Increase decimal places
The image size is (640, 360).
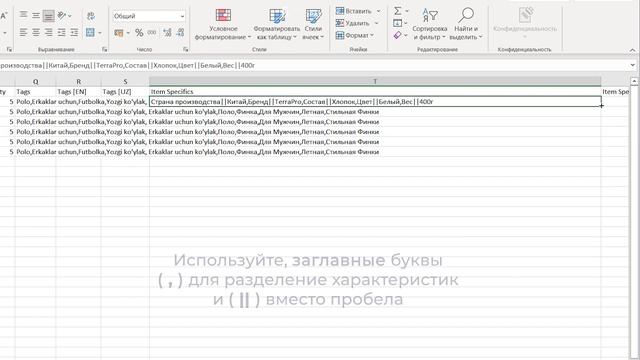click(167, 33)
